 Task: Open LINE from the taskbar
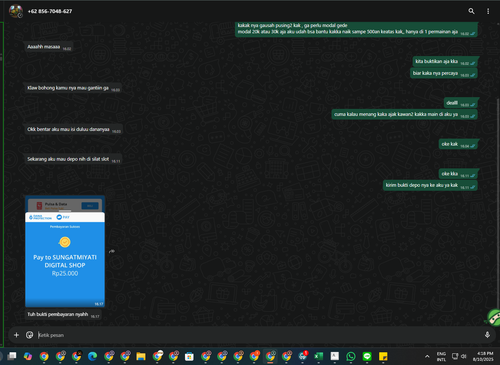tap(367, 356)
